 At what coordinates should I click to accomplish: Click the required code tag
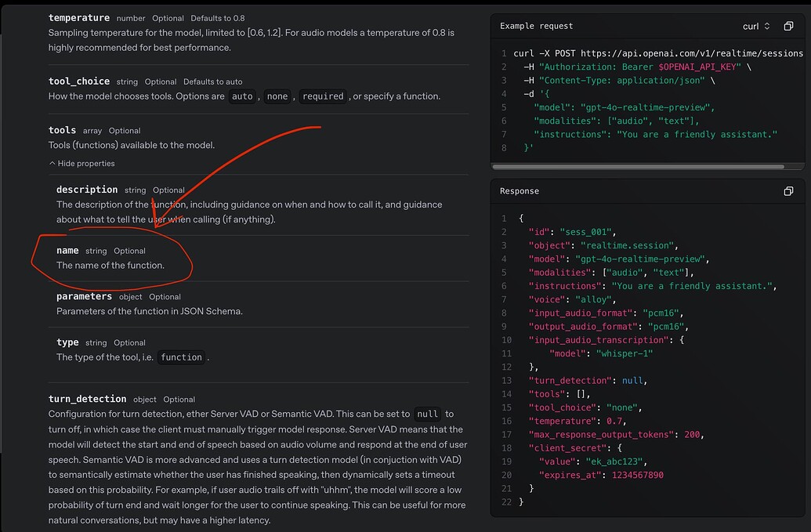[322, 96]
